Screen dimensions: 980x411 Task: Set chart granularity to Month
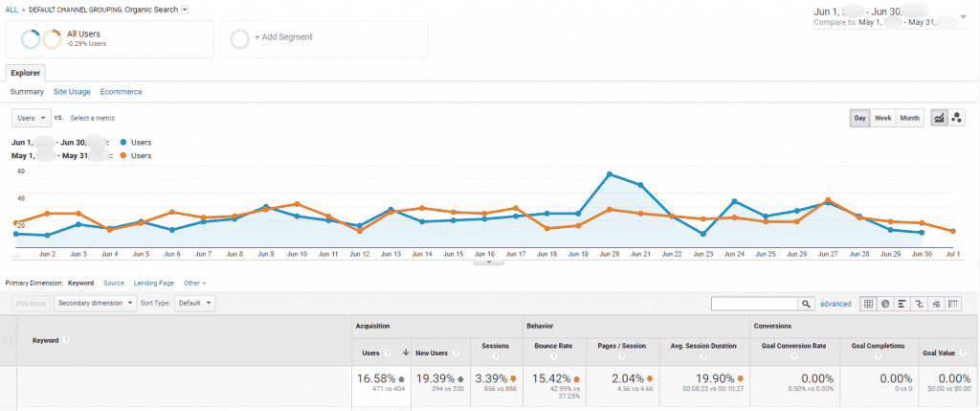909,118
